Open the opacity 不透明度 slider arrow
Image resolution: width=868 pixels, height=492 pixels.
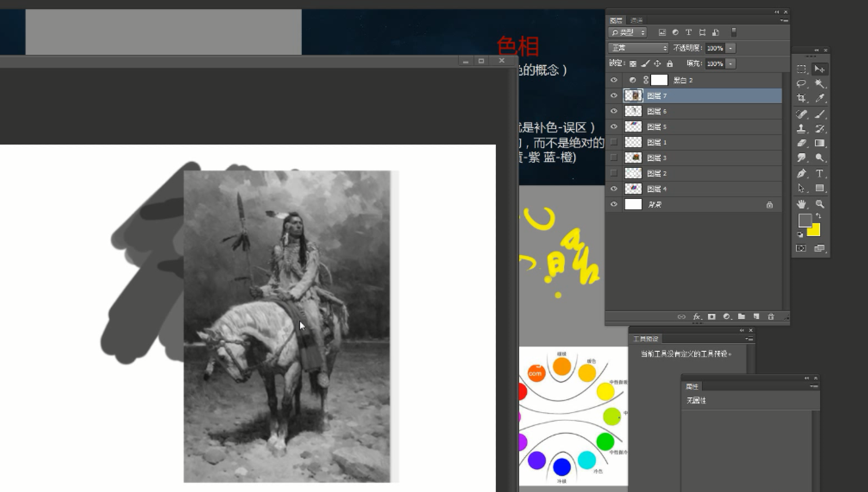(730, 48)
